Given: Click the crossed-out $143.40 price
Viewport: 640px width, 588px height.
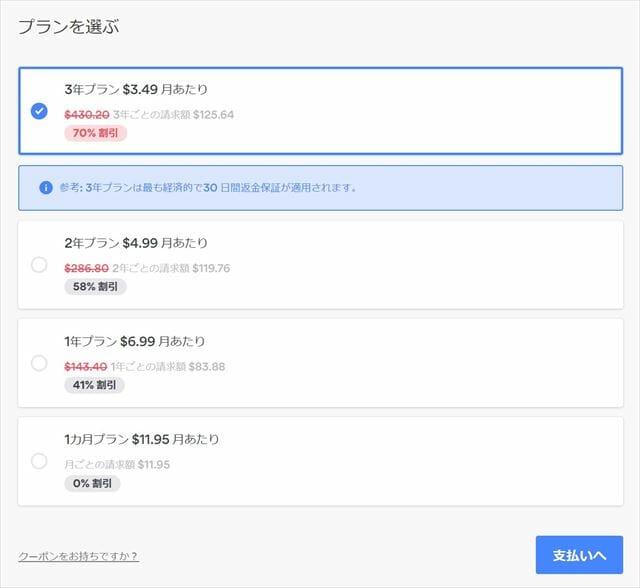Looking at the screenshot, I should [x=87, y=366].
